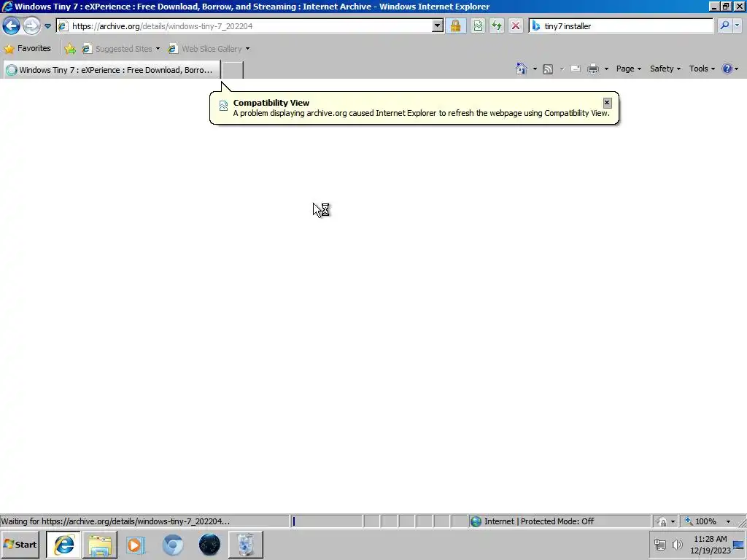Go to the Home page icon
Screen dimensions: 747x560
click(x=522, y=69)
